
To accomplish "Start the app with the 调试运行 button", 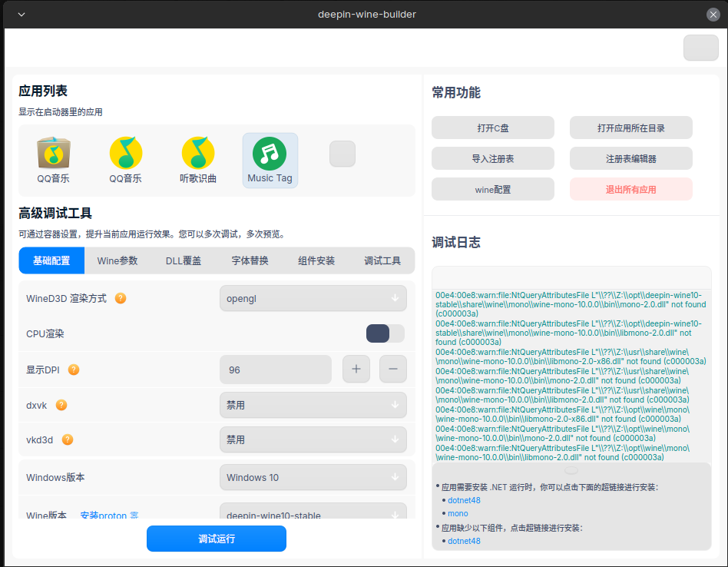I will click(217, 539).
